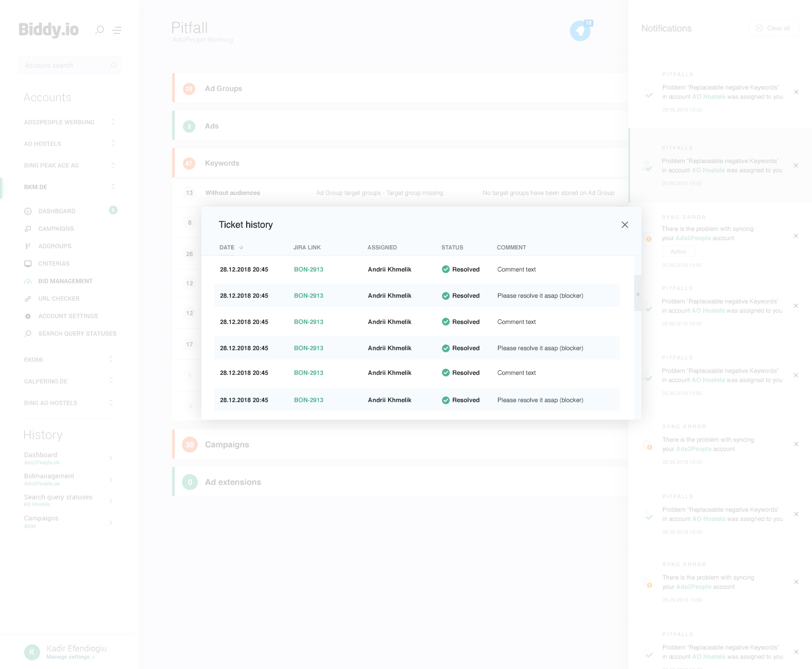The width and height of the screenshot is (812, 669).
Task: Click the search icon beside the Biddy.io logo
Action: (100, 30)
